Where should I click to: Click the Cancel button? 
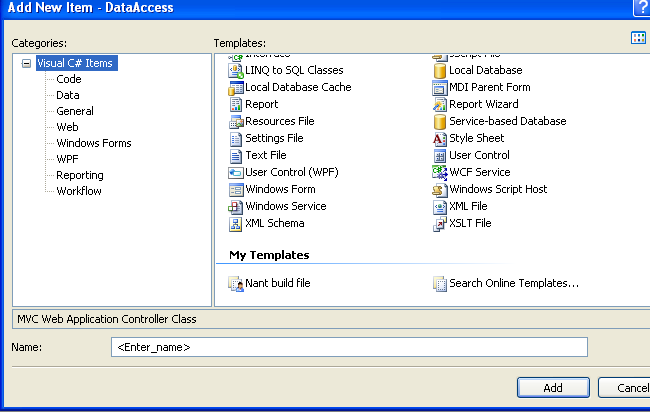click(x=624, y=388)
